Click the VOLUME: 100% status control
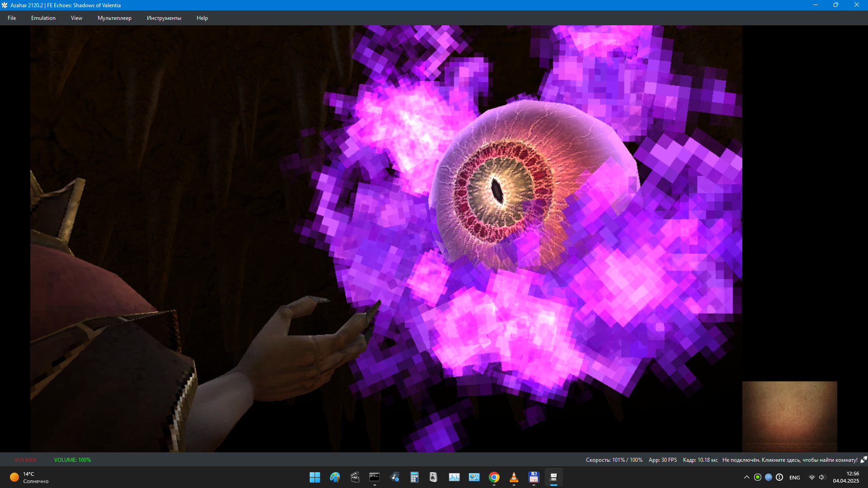The width and height of the screenshot is (868, 488). coord(72,460)
